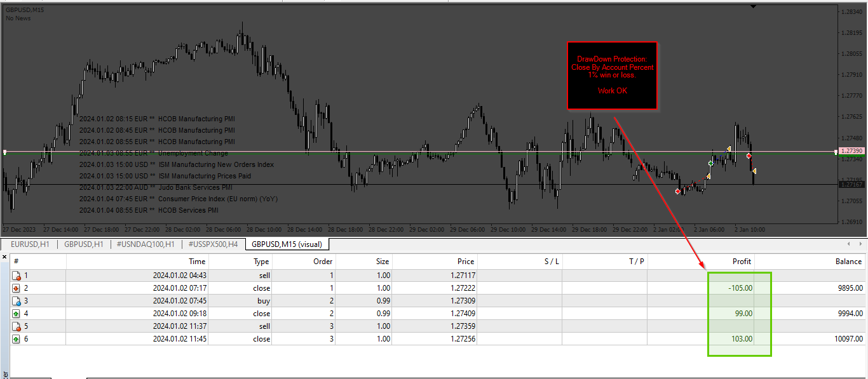Click the chart shift triangle marker at top
The width and height of the screenshot is (868, 379).
(753, 6)
